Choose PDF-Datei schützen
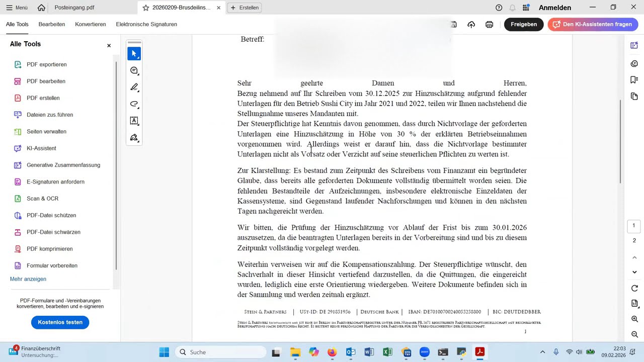The height and width of the screenshot is (362, 644). pyautogui.click(x=51, y=215)
